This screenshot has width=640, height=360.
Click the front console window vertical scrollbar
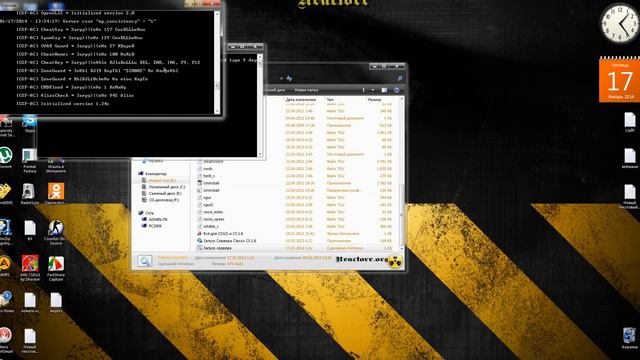coord(217,63)
